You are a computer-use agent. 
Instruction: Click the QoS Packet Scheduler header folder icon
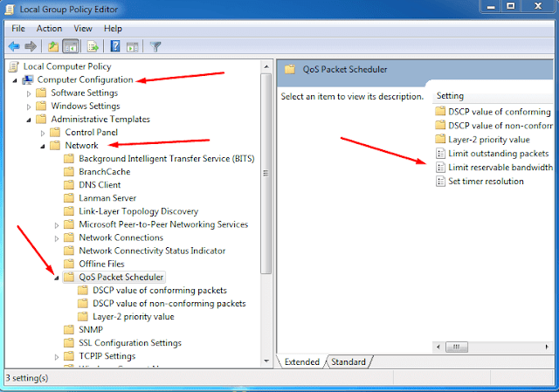pyautogui.click(x=290, y=69)
